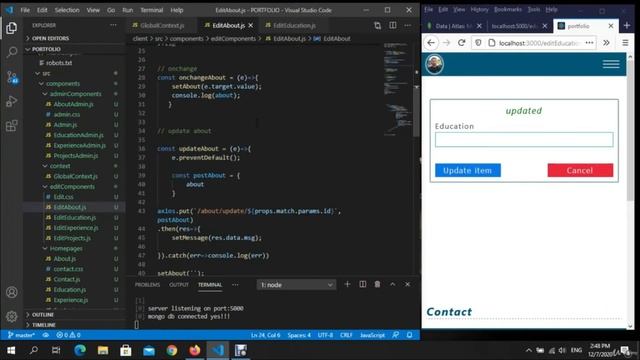Open the File menu in VS Code

[25, 10]
